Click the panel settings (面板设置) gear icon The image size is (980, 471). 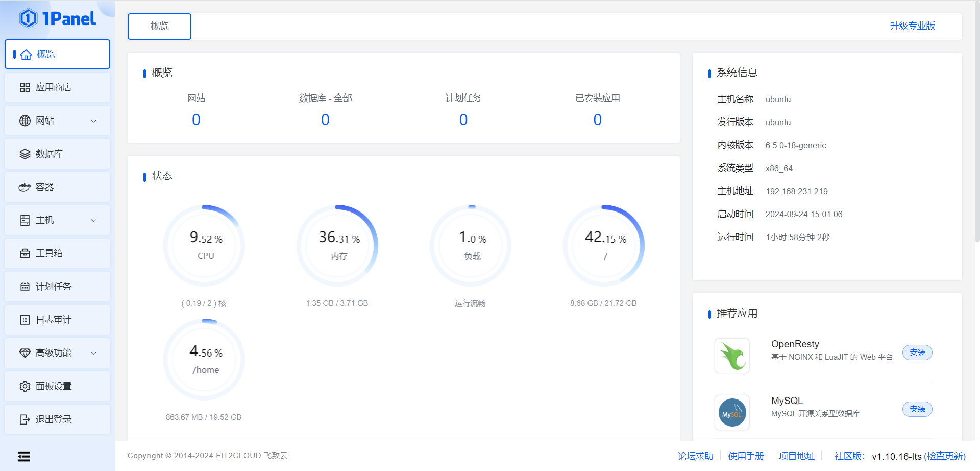coord(24,386)
